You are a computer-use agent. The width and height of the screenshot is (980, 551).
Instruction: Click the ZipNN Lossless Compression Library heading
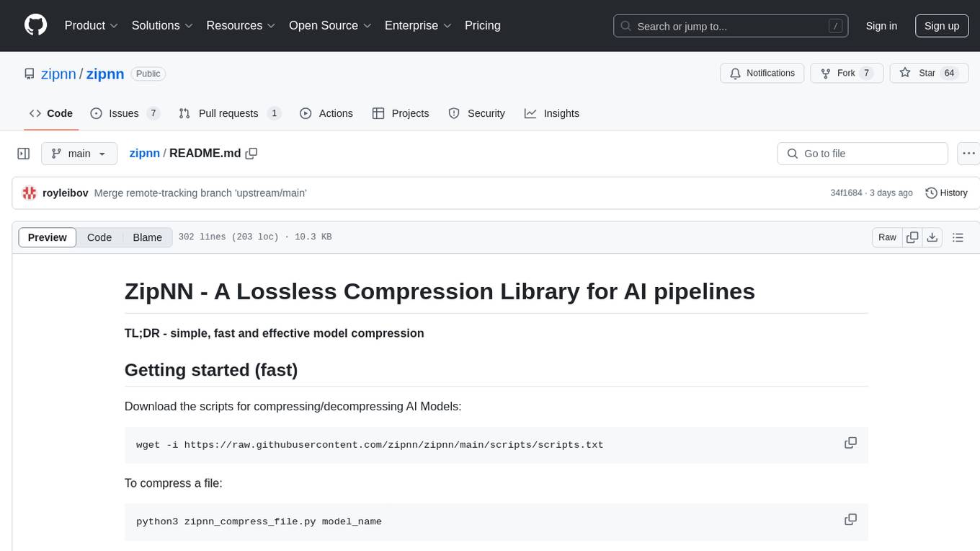(x=440, y=291)
